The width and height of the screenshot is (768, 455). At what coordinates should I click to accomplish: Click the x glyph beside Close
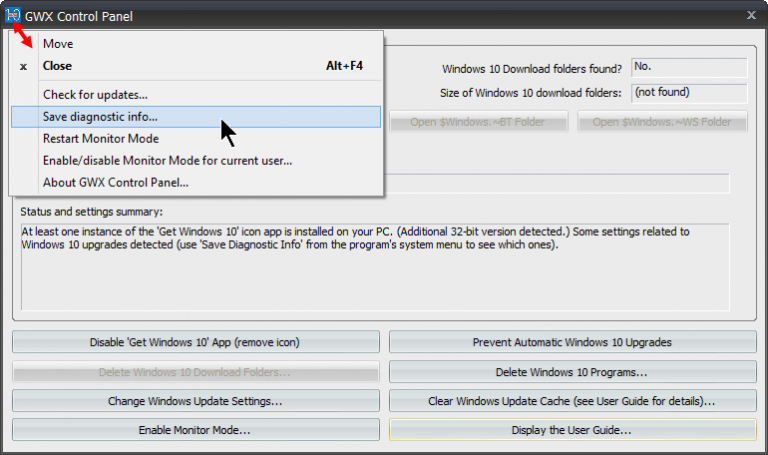click(x=23, y=67)
